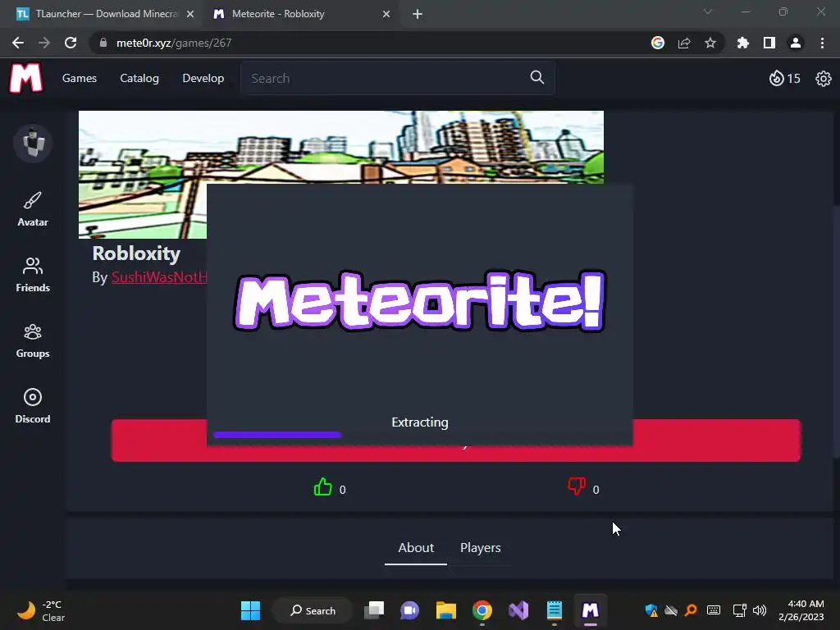This screenshot has width=840, height=630.
Task: Go back to the previous page
Action: (18, 43)
